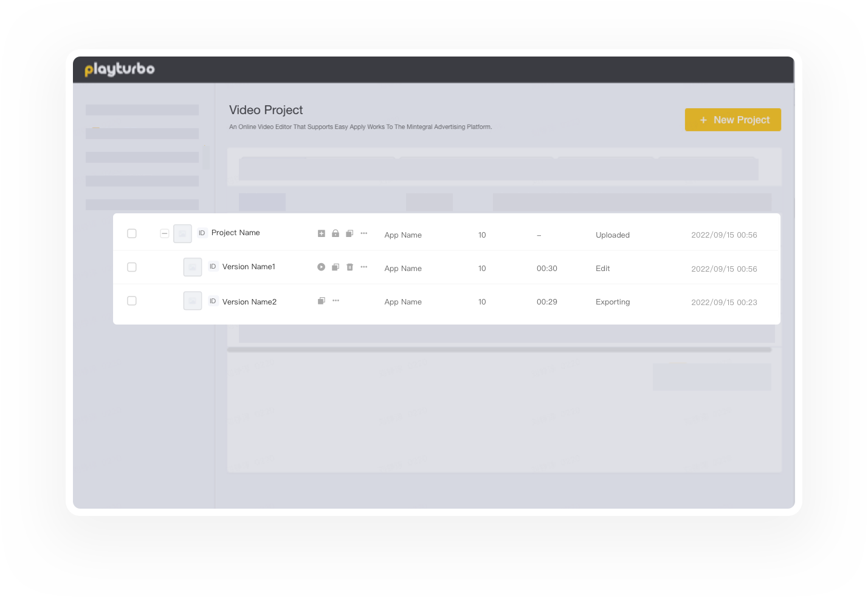This screenshot has height=598, width=868.
Task: Collapse the Project Name row
Action: pyautogui.click(x=164, y=233)
